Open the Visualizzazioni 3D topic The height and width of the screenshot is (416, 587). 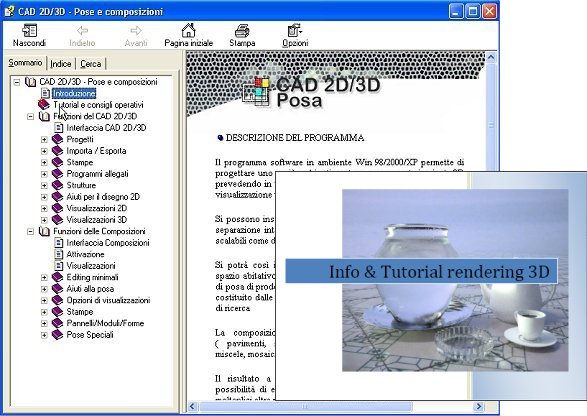point(97,219)
